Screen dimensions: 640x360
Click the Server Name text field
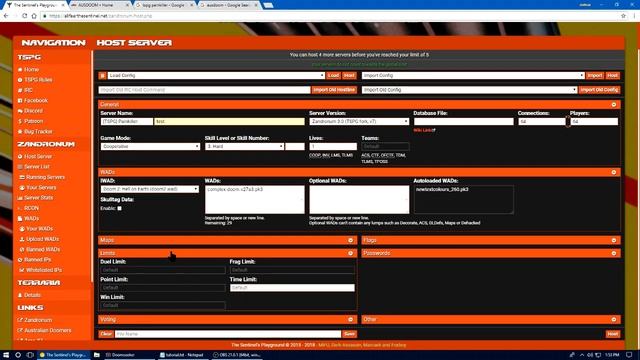pyautogui.click(x=229, y=122)
